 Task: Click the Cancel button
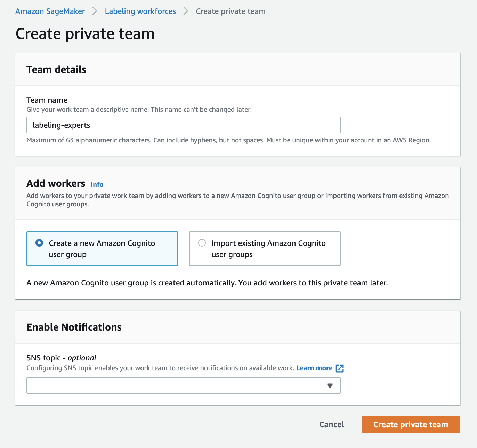tap(332, 424)
